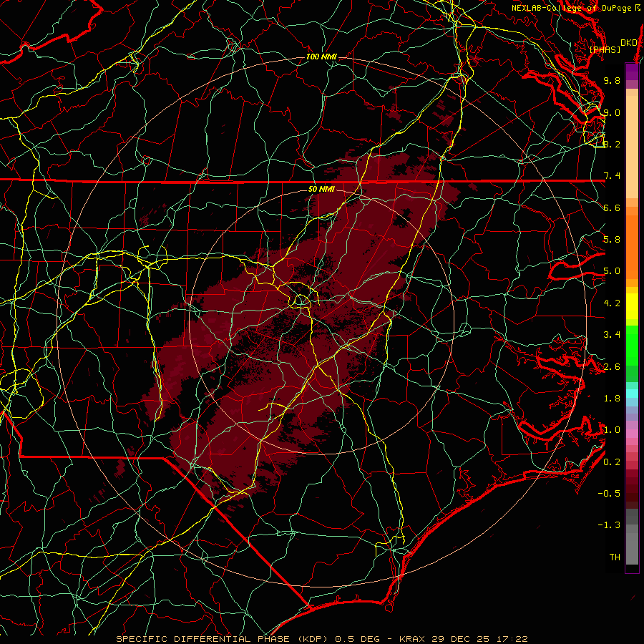
Task: Click the -0.5 value on the color scale
Action: pyautogui.click(x=609, y=494)
